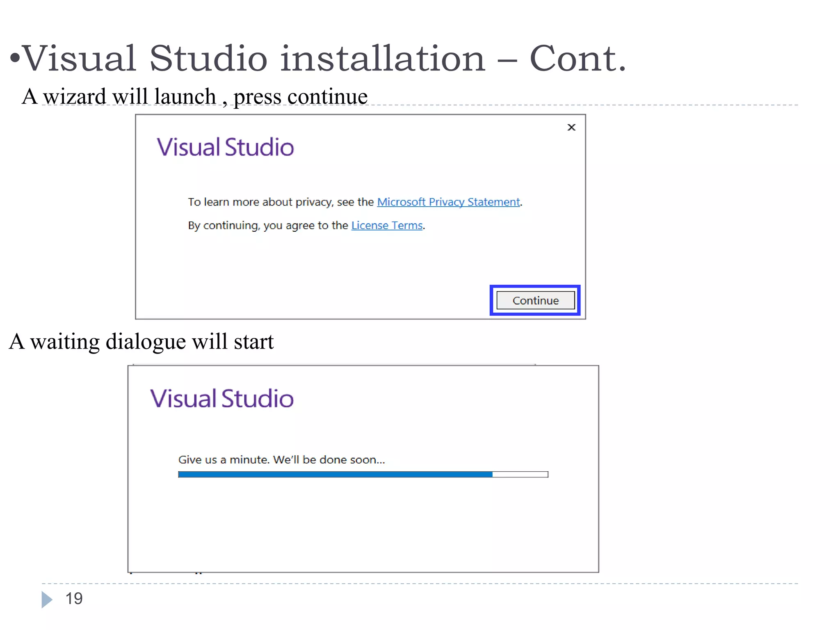Image resolution: width=840 pixels, height=630 pixels.
Task: Click the 'Give us a minute' status message
Action: coord(281,460)
